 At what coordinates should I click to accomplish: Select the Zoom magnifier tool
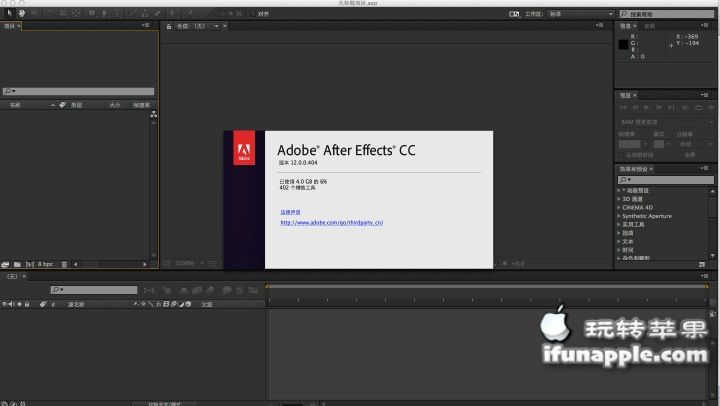[34, 14]
